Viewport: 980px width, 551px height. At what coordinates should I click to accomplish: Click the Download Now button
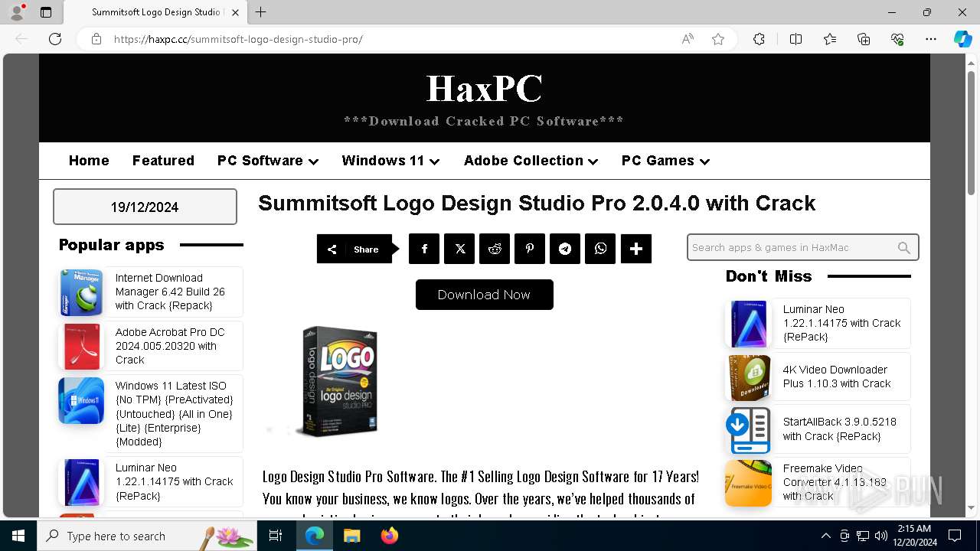(484, 295)
